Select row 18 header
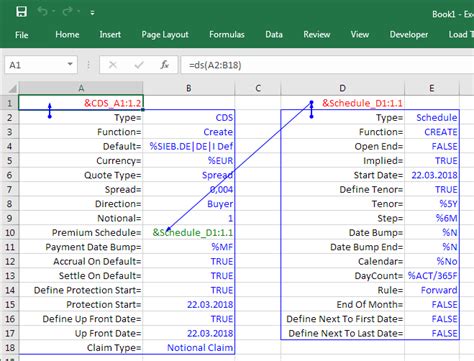This screenshot has height=361, width=474. click(x=9, y=347)
